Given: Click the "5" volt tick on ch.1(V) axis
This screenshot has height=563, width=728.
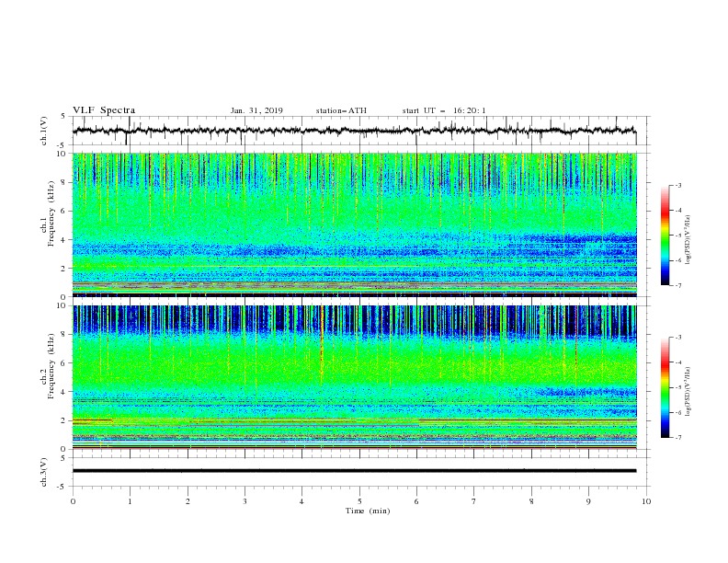Looking at the screenshot, I should click(64, 116).
